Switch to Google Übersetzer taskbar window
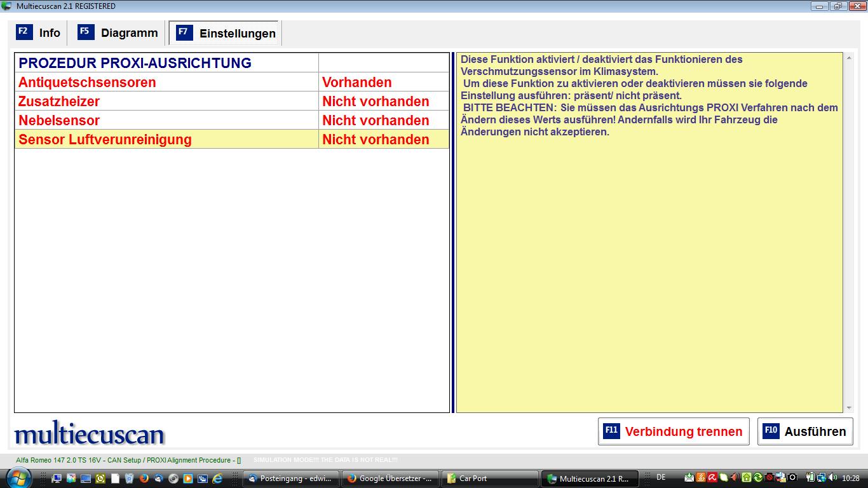 [390, 478]
